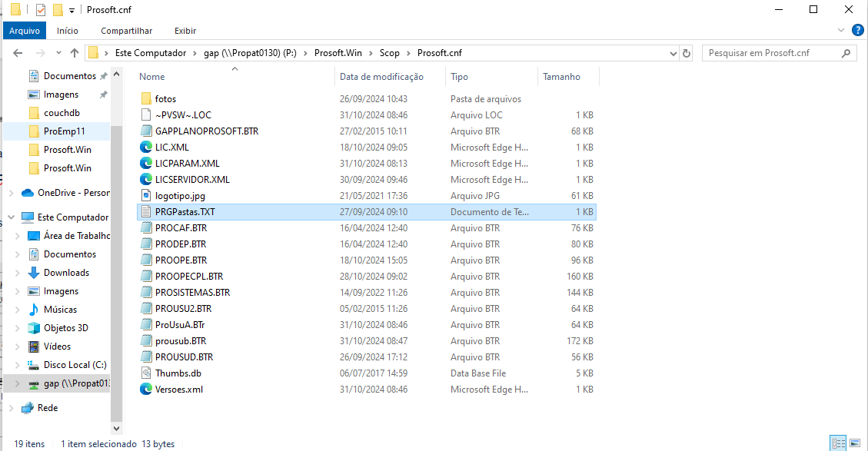The height and width of the screenshot is (451, 868).
Task: Click the New folder quick access icon
Action: pos(58,10)
